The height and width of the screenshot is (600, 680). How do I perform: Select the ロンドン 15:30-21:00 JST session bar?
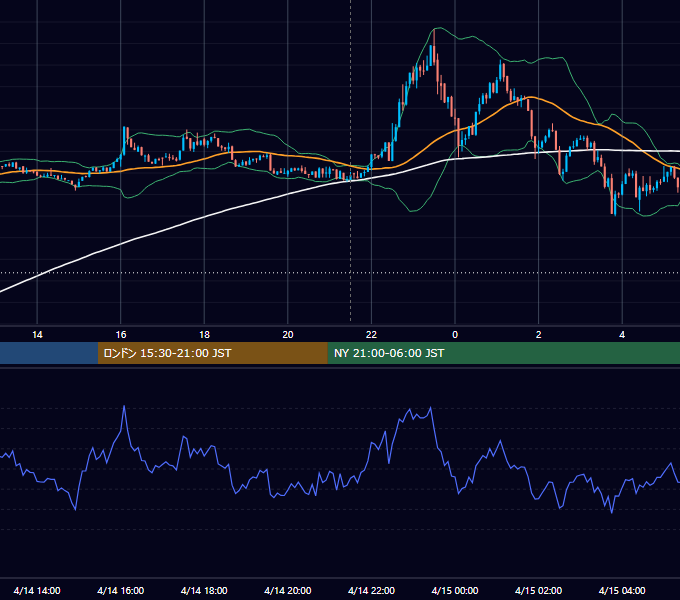pos(212,353)
